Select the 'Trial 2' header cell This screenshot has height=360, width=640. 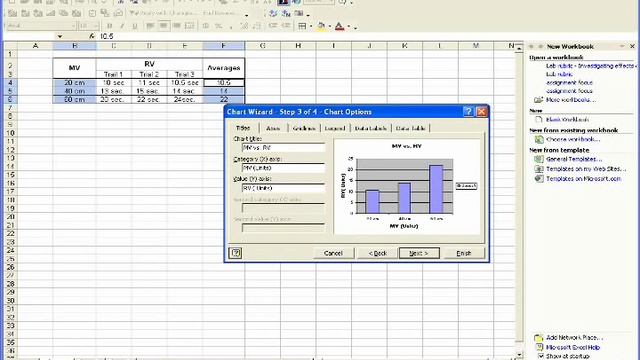click(x=149, y=74)
